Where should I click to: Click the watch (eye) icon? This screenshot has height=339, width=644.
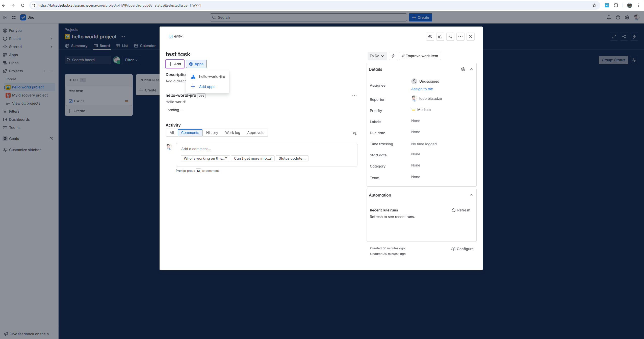point(430,37)
